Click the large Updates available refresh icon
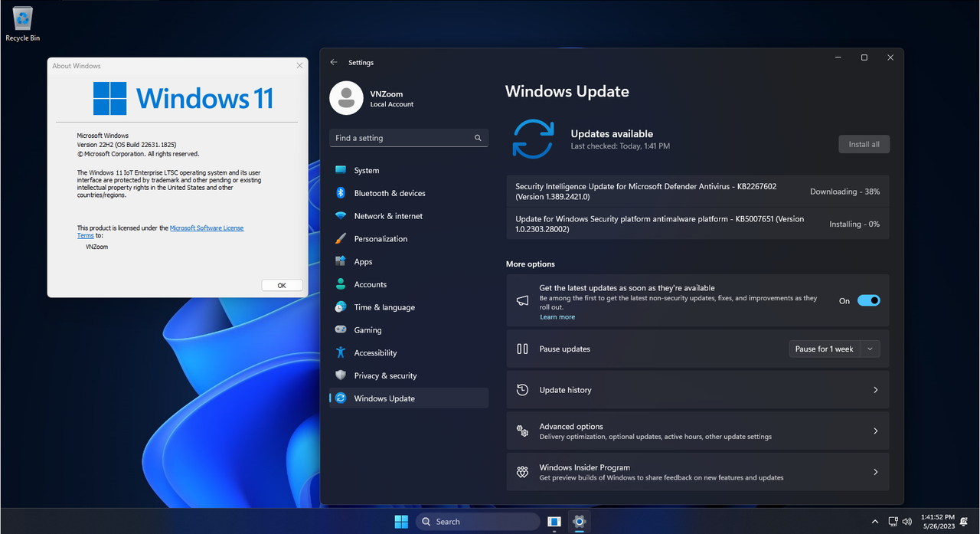This screenshot has width=980, height=534. 533,139
